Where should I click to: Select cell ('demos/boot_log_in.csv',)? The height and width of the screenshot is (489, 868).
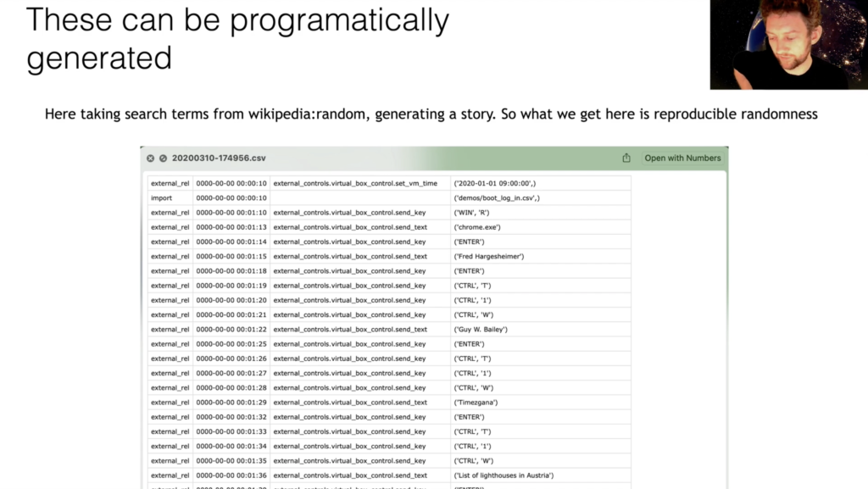coord(497,198)
